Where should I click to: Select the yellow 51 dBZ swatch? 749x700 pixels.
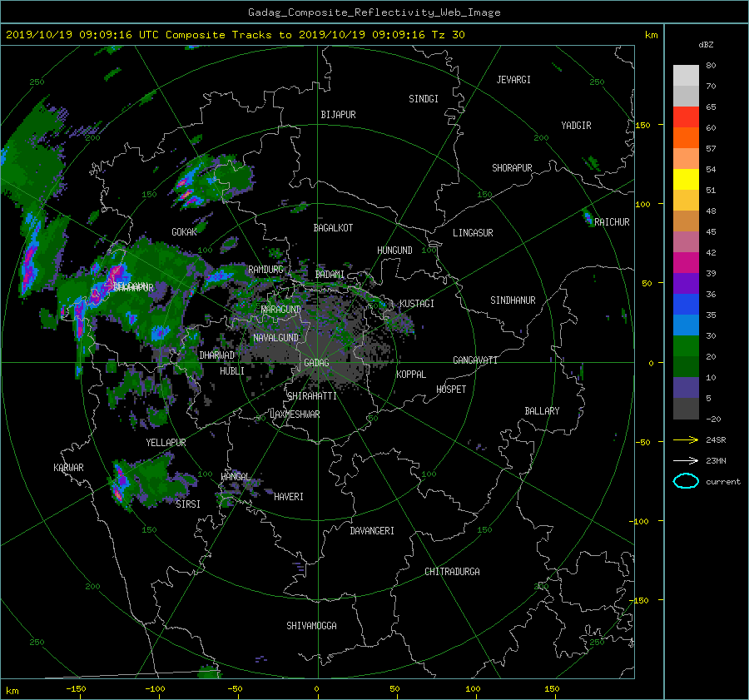[x=686, y=180]
